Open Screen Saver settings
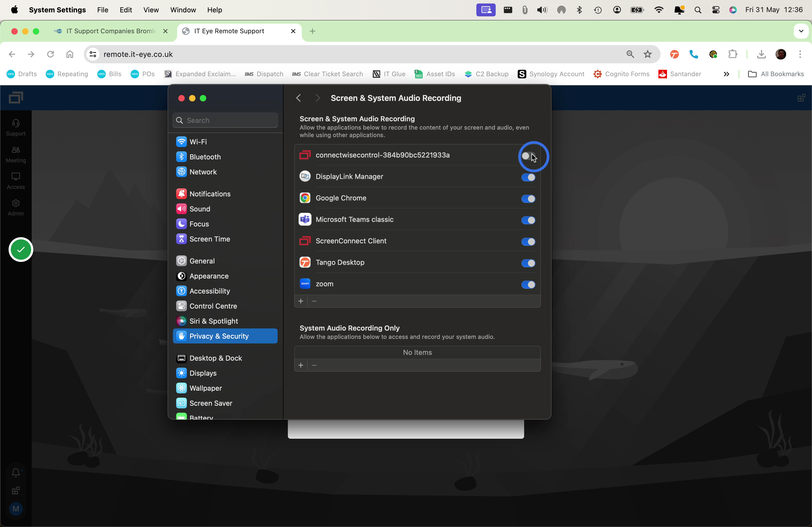Image resolution: width=812 pixels, height=527 pixels. coord(225,403)
